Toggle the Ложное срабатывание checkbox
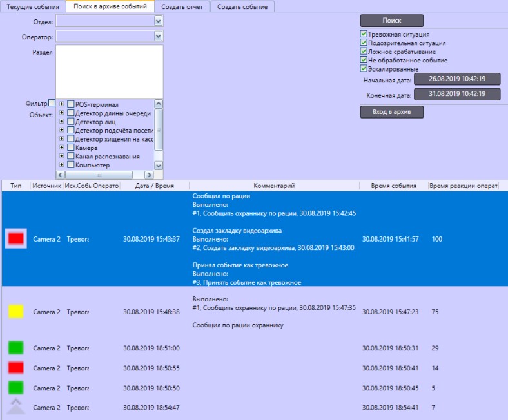 point(364,51)
